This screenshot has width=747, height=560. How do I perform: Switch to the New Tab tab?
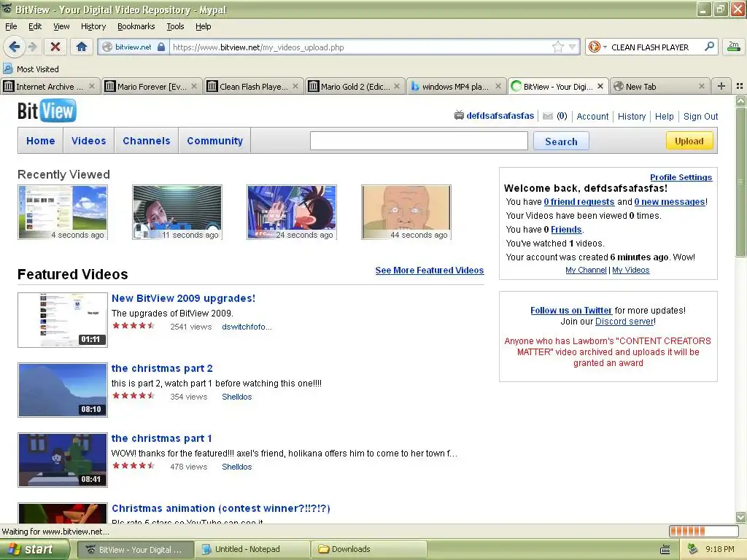(659, 87)
